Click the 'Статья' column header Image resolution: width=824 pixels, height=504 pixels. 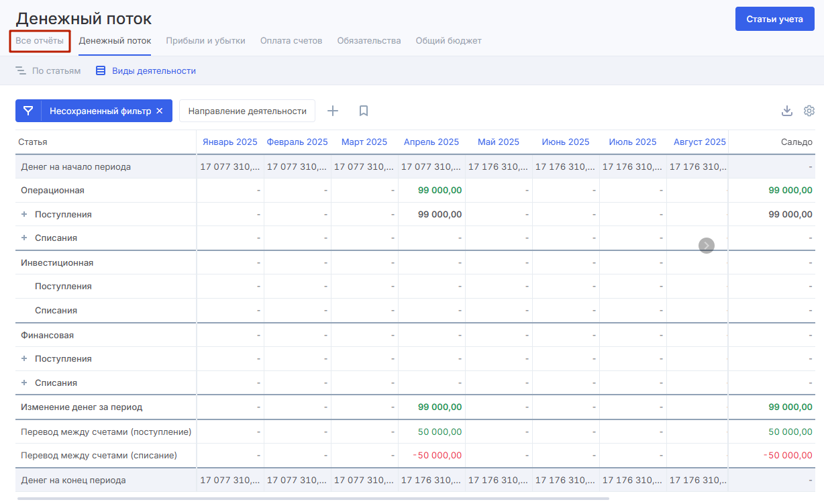(x=33, y=142)
